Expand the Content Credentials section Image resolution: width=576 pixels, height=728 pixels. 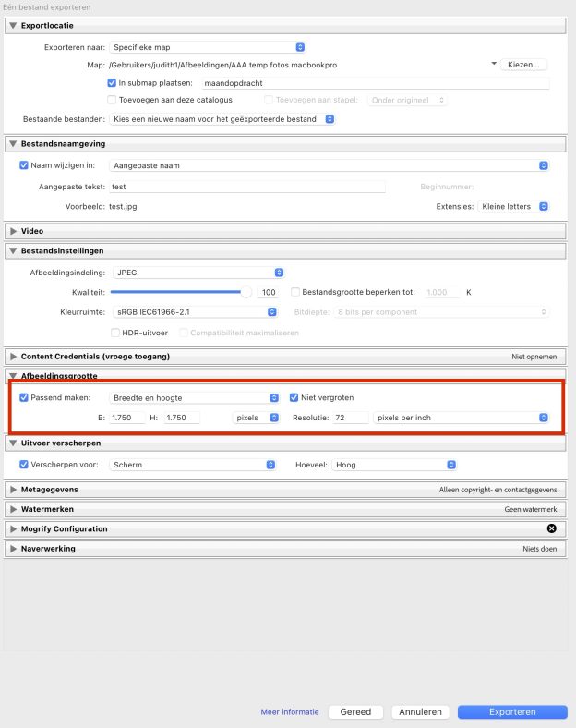coord(13,356)
